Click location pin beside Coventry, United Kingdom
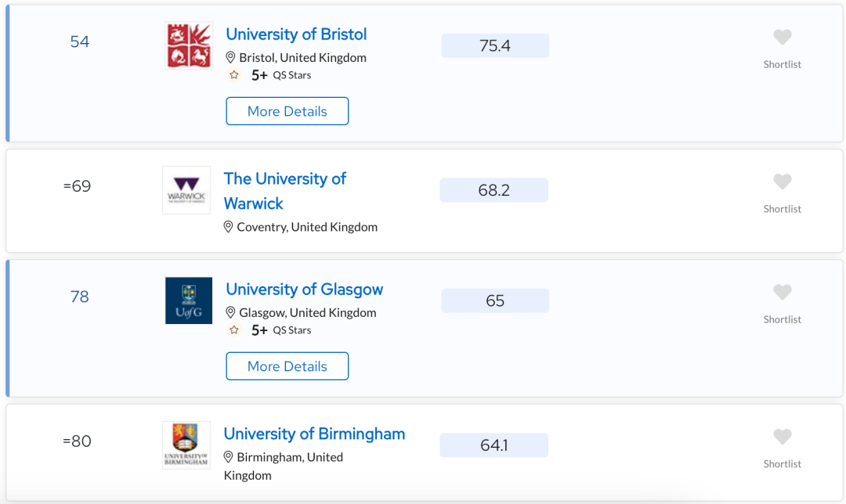 (228, 227)
